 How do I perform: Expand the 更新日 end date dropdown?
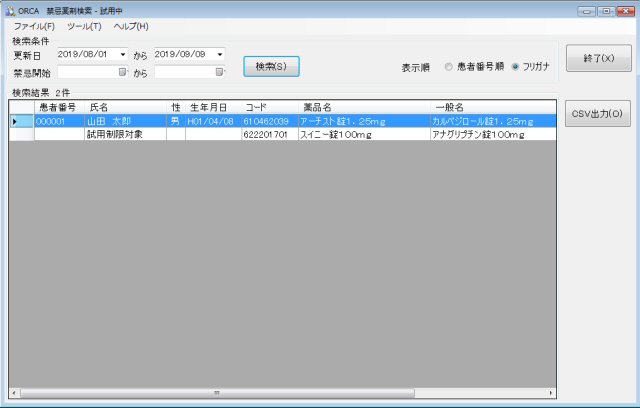pyautogui.click(x=220, y=54)
